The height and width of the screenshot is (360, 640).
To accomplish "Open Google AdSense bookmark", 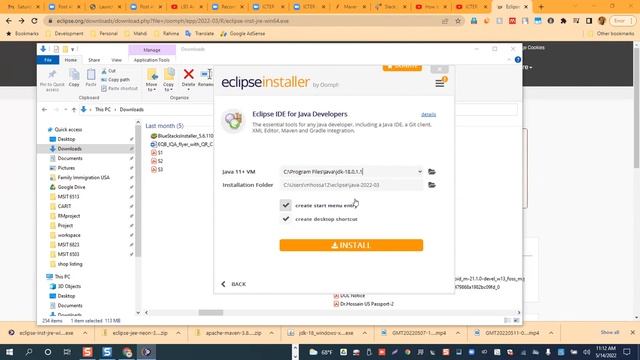I will coord(242,33).
